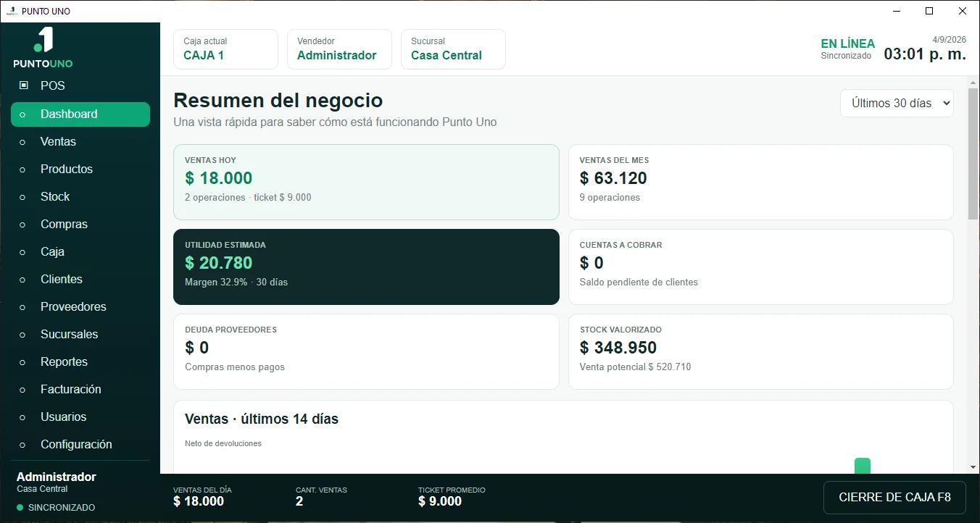Click Ticket Promedio $ 9.000 in footer
Image resolution: width=980 pixels, height=523 pixels.
click(x=440, y=501)
